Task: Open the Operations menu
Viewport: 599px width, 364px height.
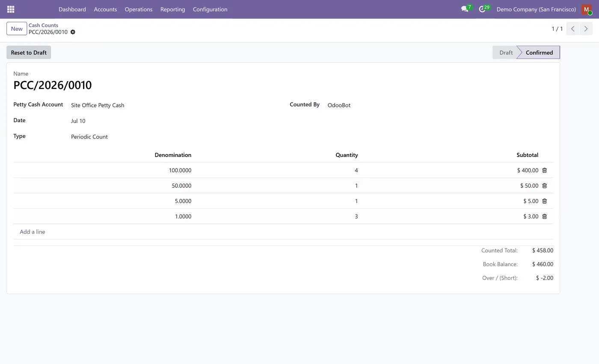Action: 139,9
